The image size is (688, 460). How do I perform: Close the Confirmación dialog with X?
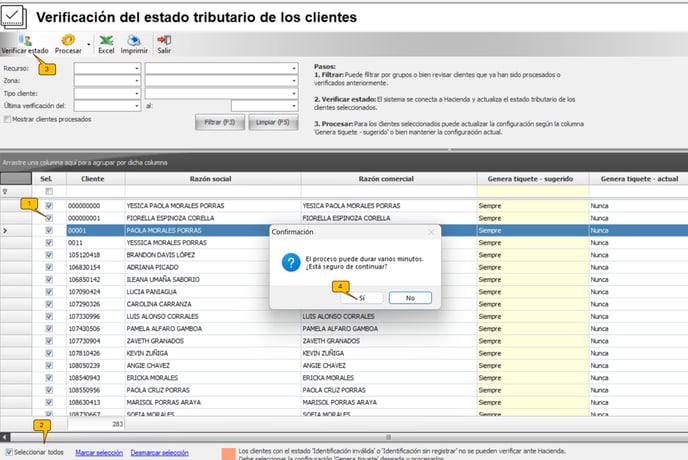coord(431,232)
